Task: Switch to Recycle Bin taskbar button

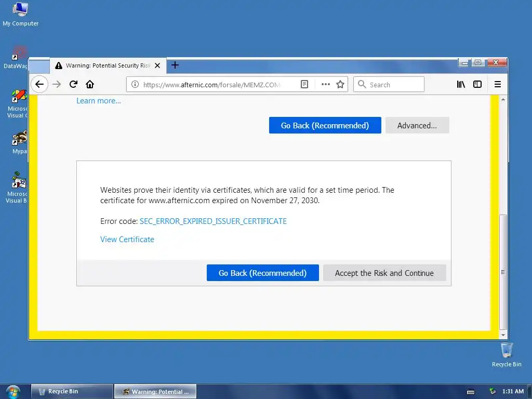Action: pyautogui.click(x=72, y=391)
